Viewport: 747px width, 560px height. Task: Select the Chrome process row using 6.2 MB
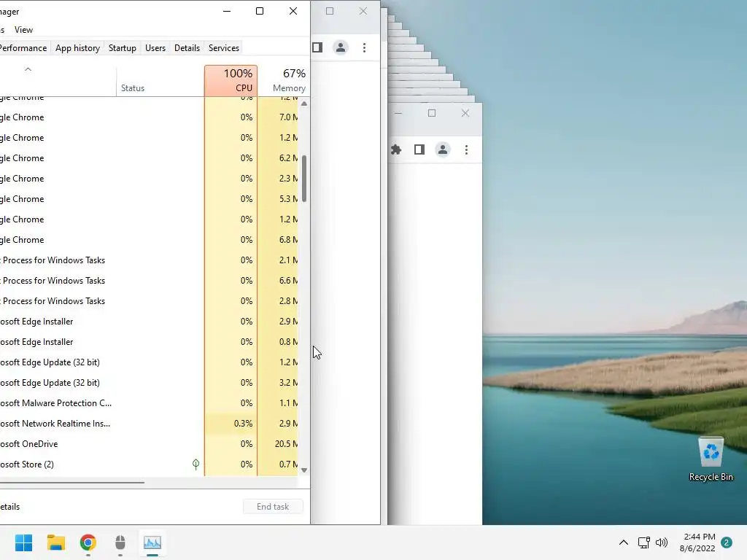(149, 158)
